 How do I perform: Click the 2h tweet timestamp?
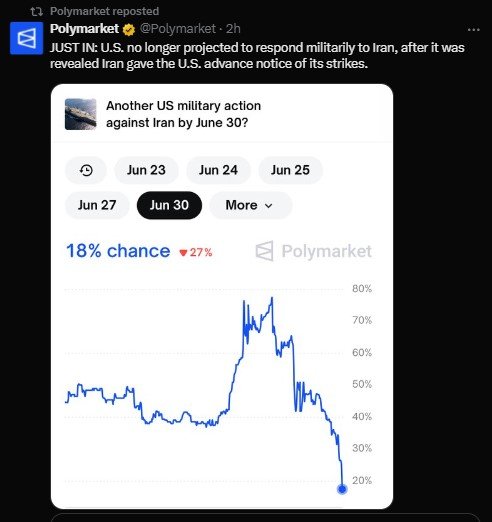[233, 29]
